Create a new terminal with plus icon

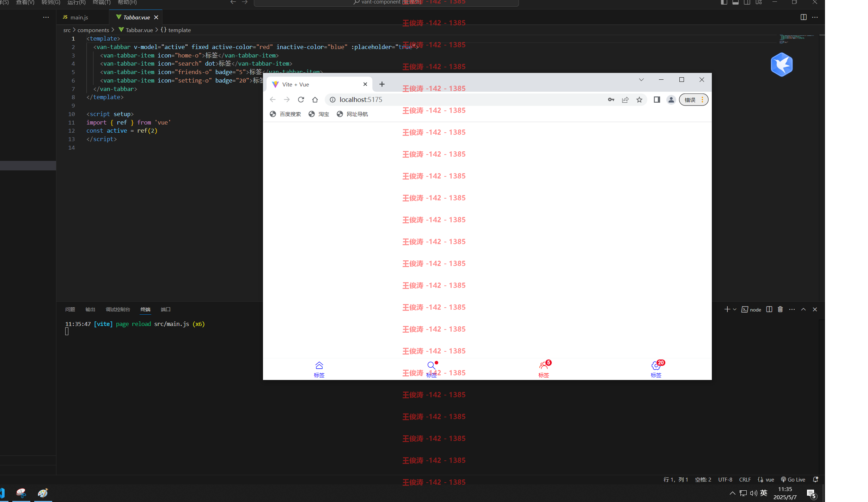(727, 309)
